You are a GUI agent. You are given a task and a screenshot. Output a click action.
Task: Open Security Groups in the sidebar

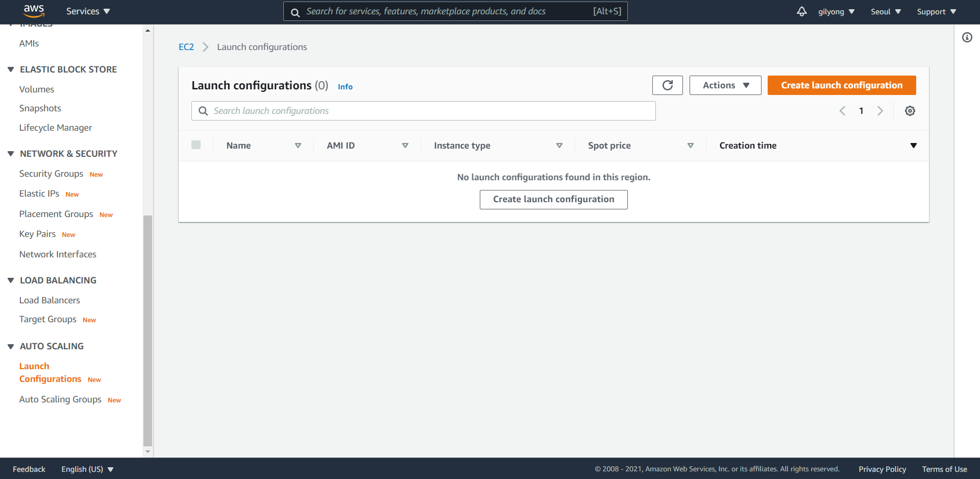(51, 174)
